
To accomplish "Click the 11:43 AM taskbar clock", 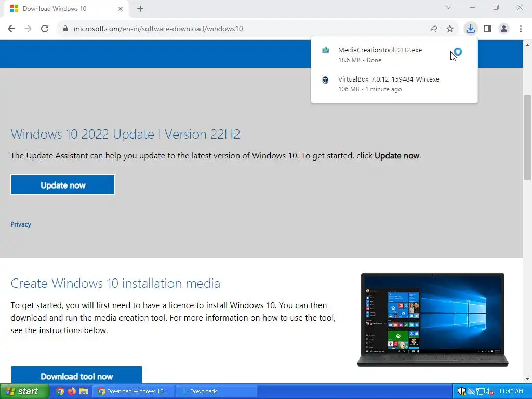I will tap(511, 391).
